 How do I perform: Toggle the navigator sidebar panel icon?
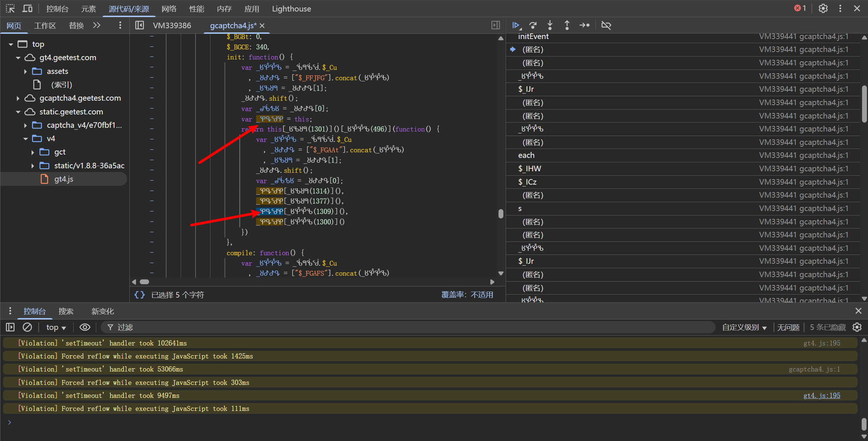tap(139, 25)
